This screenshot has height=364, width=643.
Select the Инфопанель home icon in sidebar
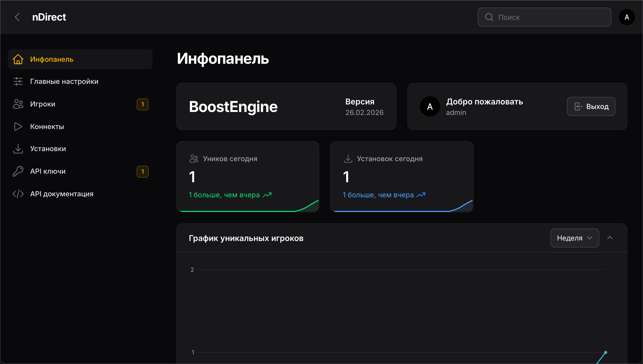(x=18, y=59)
